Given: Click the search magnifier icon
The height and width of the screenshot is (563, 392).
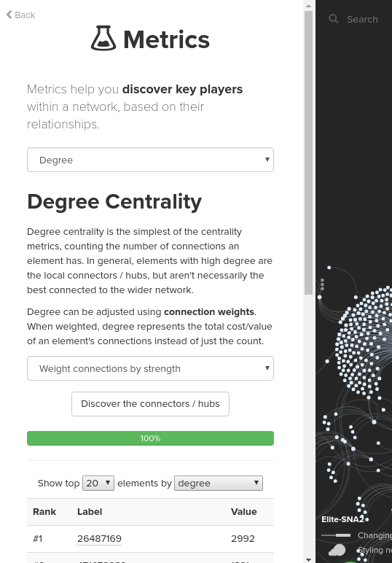Looking at the screenshot, I should pos(334,19).
